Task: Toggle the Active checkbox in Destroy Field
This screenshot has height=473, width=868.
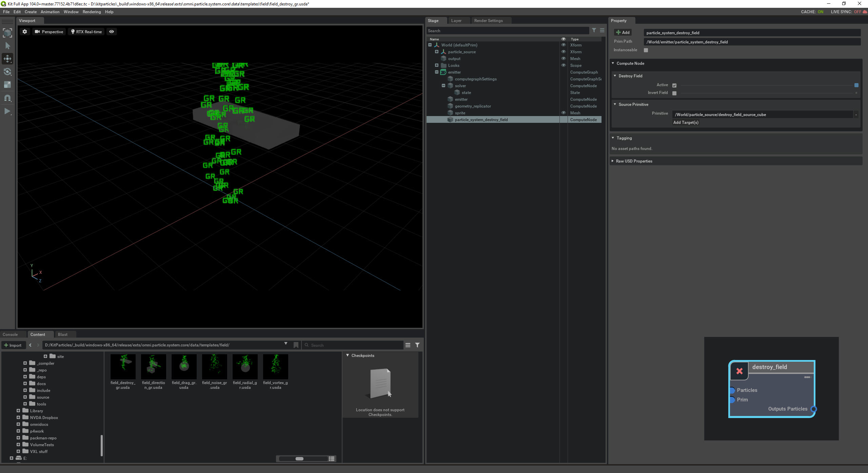Action: click(x=674, y=85)
